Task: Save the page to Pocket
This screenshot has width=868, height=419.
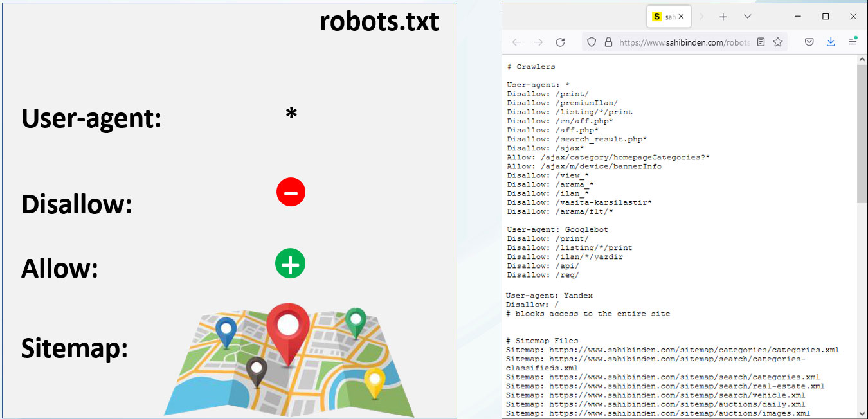Action: 809,42
